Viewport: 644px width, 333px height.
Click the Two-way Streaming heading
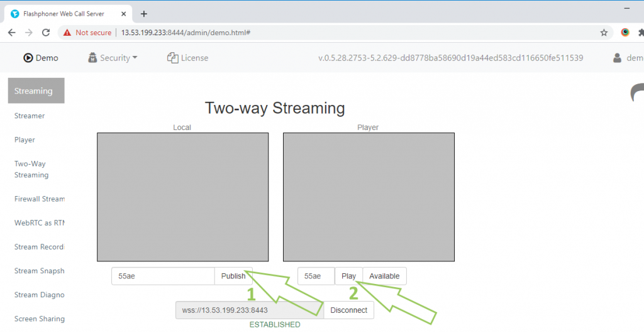tap(275, 108)
